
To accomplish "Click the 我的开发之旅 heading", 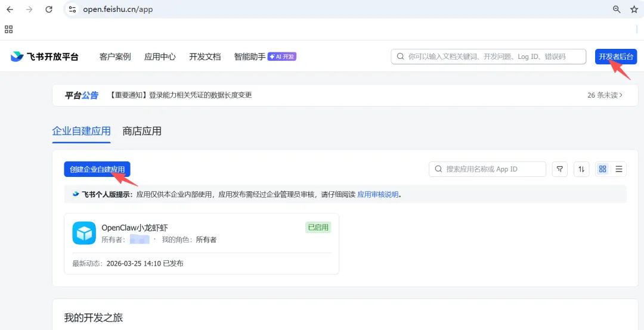I will [94, 317].
